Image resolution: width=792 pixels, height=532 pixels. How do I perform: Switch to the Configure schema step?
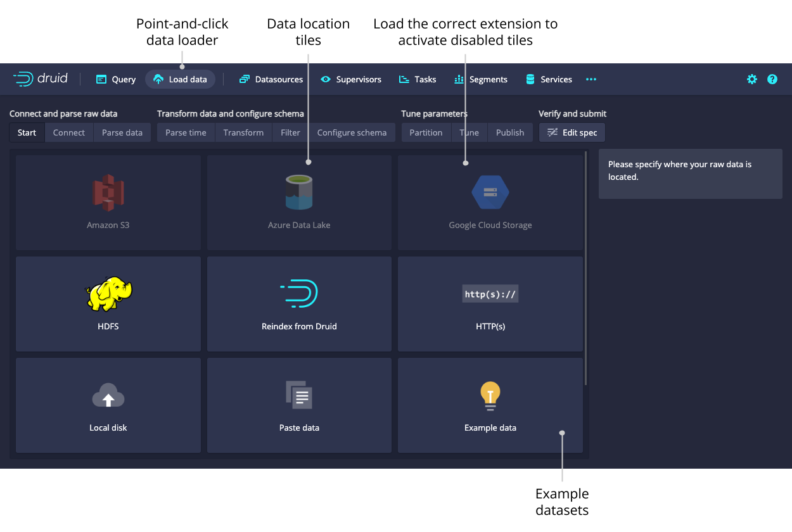352,132
